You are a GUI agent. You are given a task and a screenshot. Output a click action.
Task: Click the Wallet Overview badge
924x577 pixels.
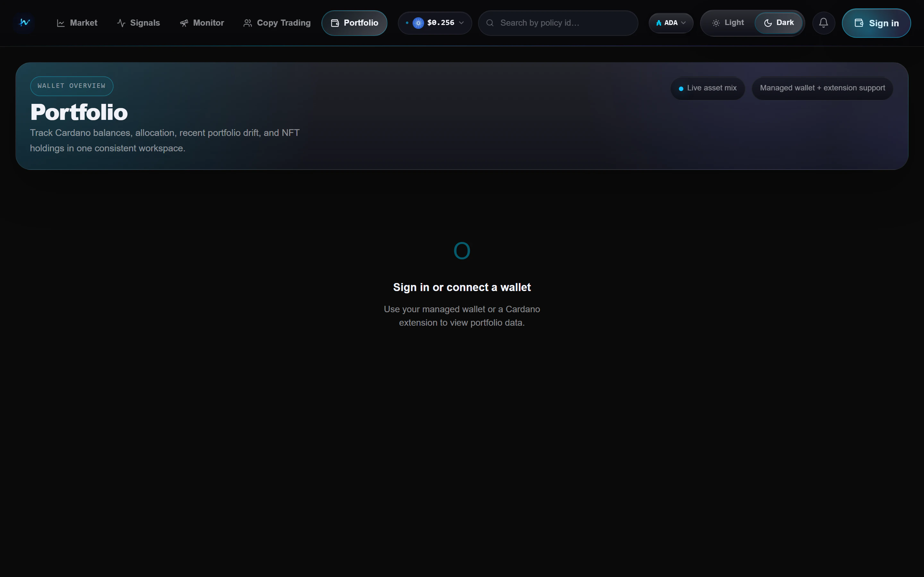point(72,86)
